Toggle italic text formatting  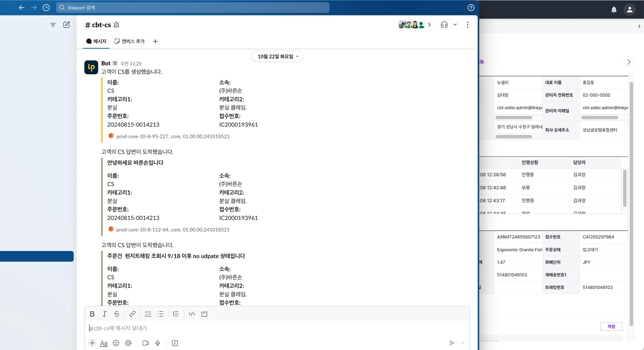pyautogui.click(x=104, y=314)
